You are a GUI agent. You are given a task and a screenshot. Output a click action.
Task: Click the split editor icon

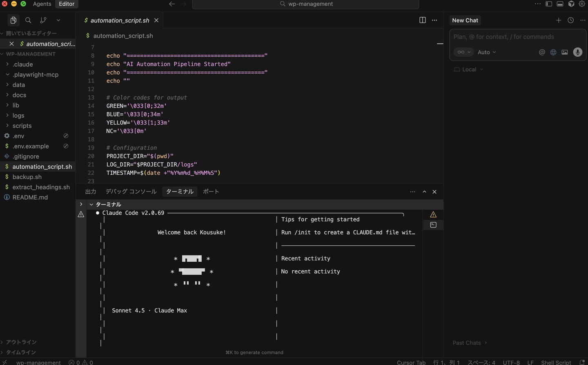423,20
